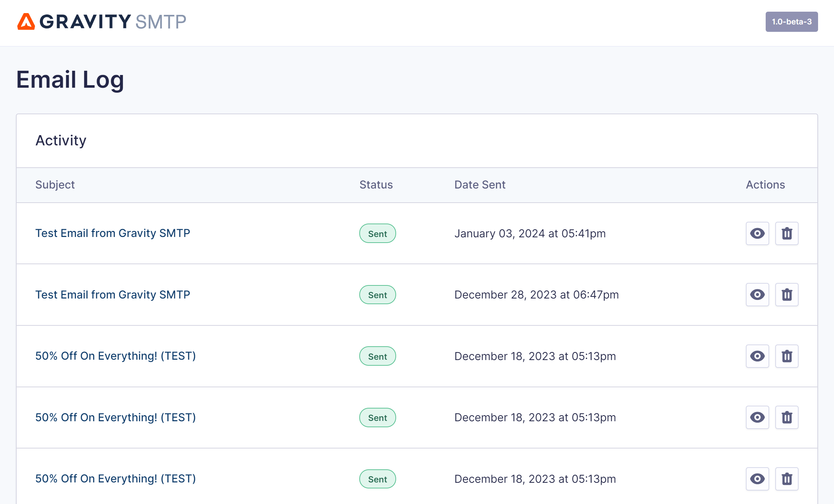This screenshot has height=504, width=834.
Task: Click the orange Gravity logo icon
Action: point(26,22)
